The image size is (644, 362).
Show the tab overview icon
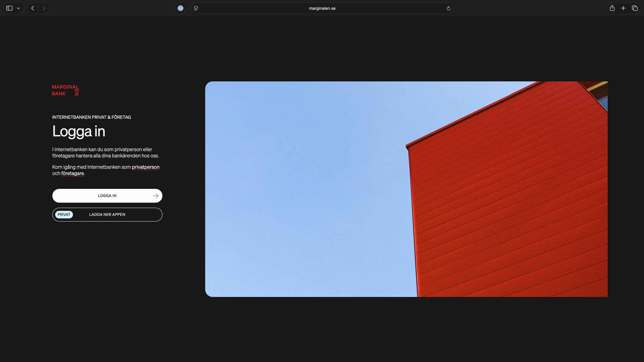(x=635, y=8)
